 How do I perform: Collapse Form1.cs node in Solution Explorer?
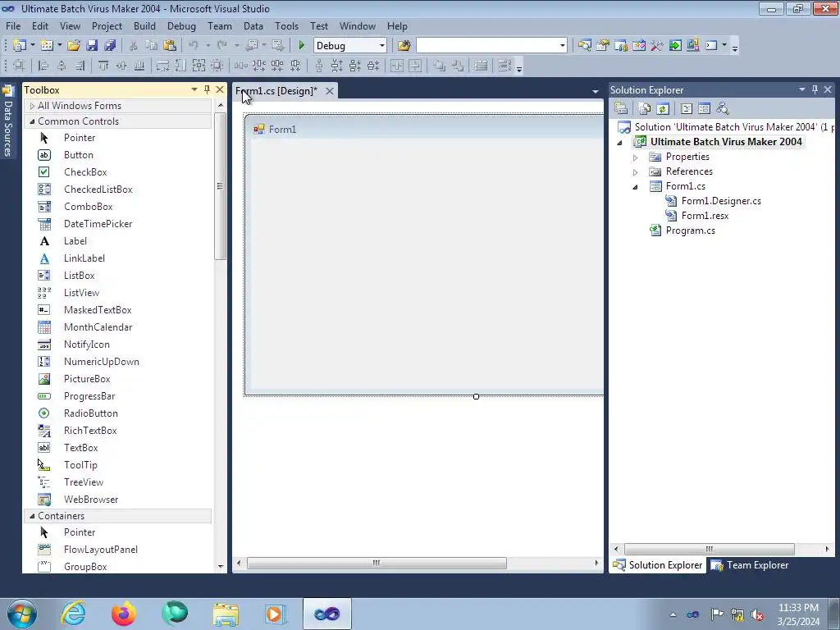(636, 187)
